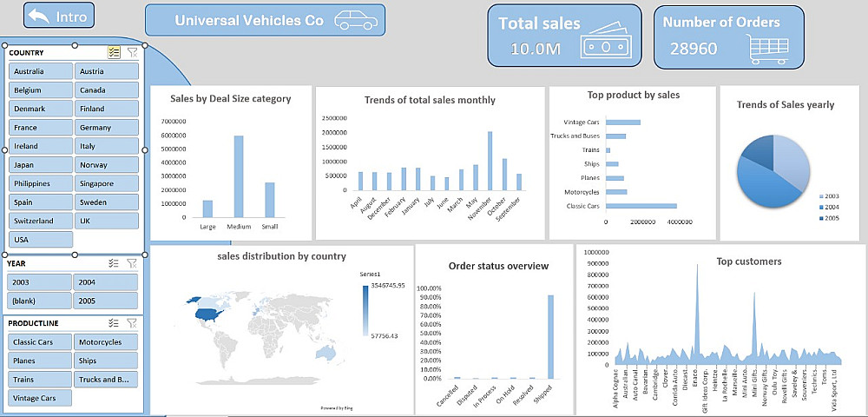Select Belgium in the Country slicer
The width and height of the screenshot is (868, 417).
(x=41, y=90)
